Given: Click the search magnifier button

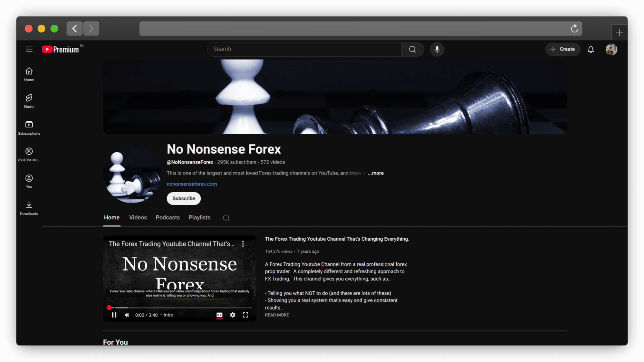Looking at the screenshot, I should click(412, 49).
